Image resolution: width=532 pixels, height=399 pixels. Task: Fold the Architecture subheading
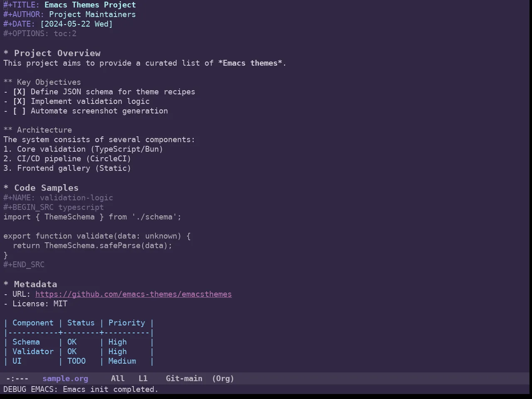(37, 130)
